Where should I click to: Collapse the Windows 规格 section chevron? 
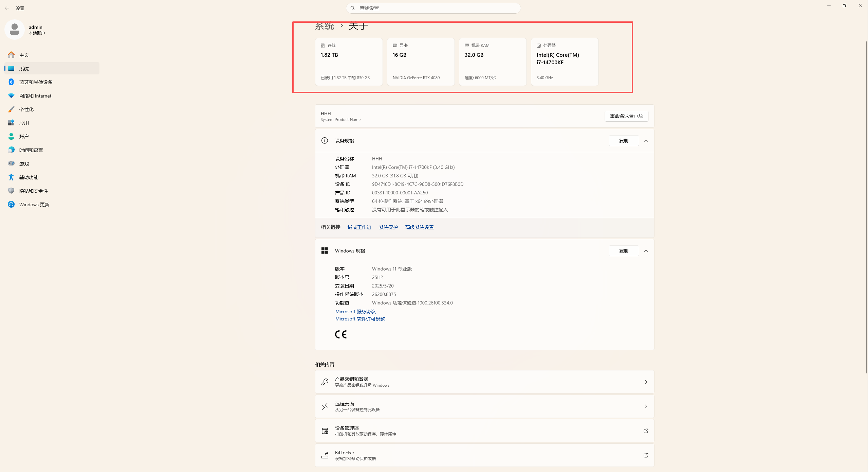[x=646, y=251]
